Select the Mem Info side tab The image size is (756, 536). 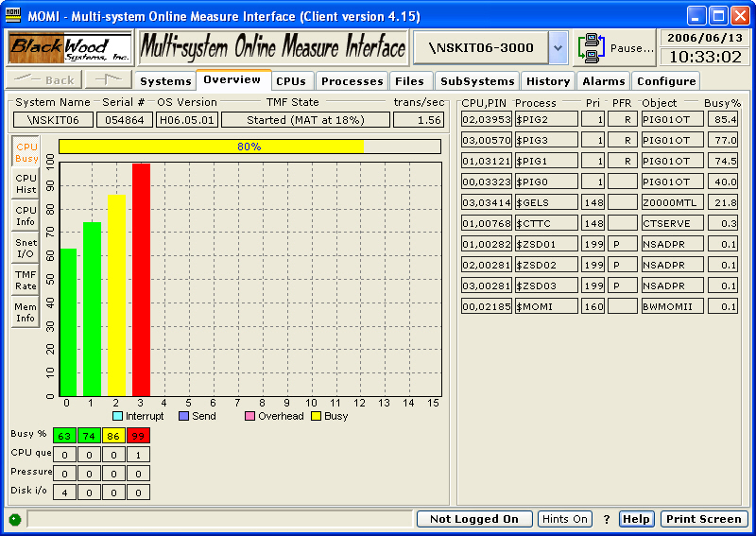pyautogui.click(x=26, y=312)
